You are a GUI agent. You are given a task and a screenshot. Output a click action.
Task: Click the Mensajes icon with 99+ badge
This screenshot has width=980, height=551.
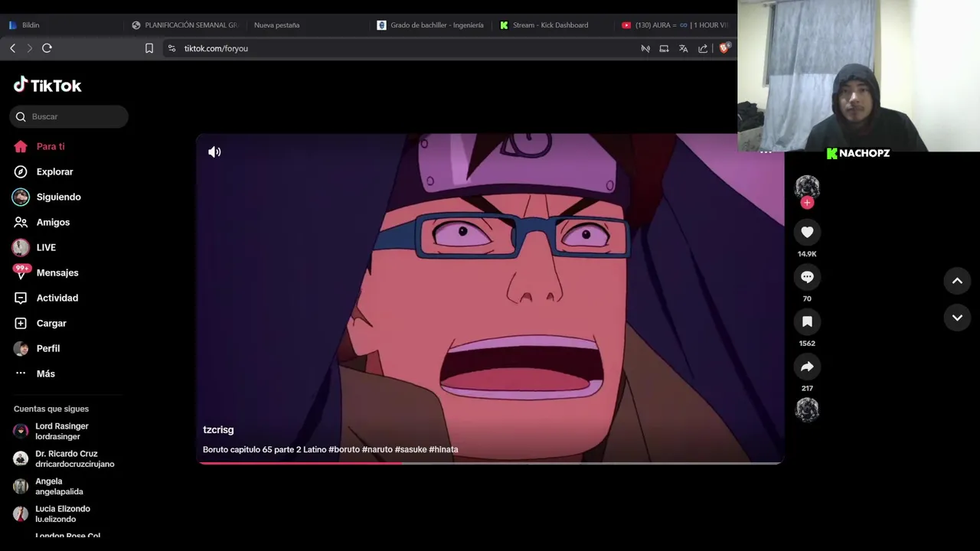coord(21,272)
